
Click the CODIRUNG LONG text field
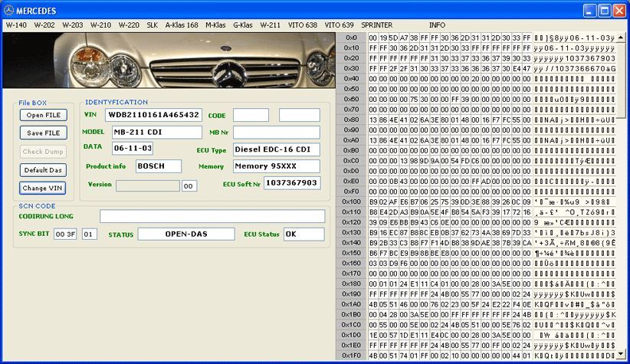(x=212, y=216)
